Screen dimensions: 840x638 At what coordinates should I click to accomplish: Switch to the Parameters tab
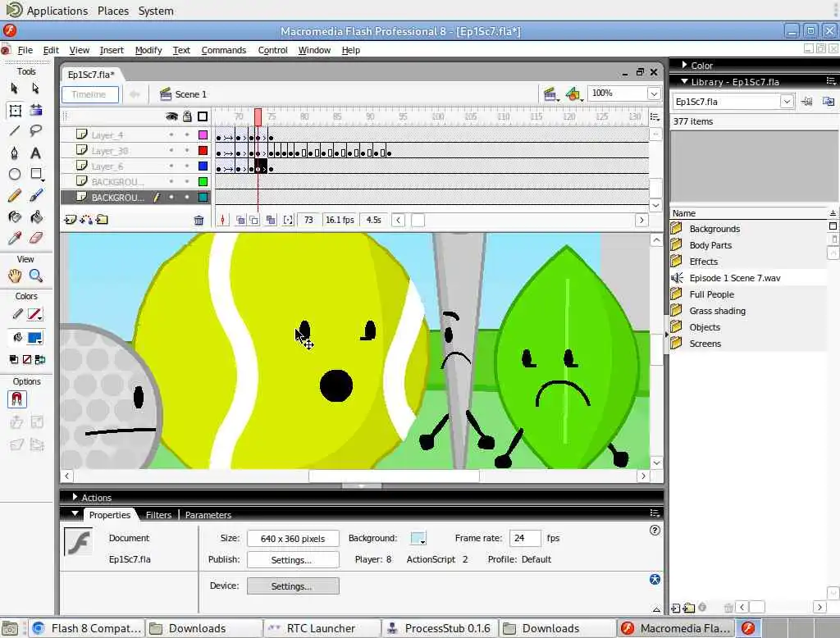pos(208,515)
